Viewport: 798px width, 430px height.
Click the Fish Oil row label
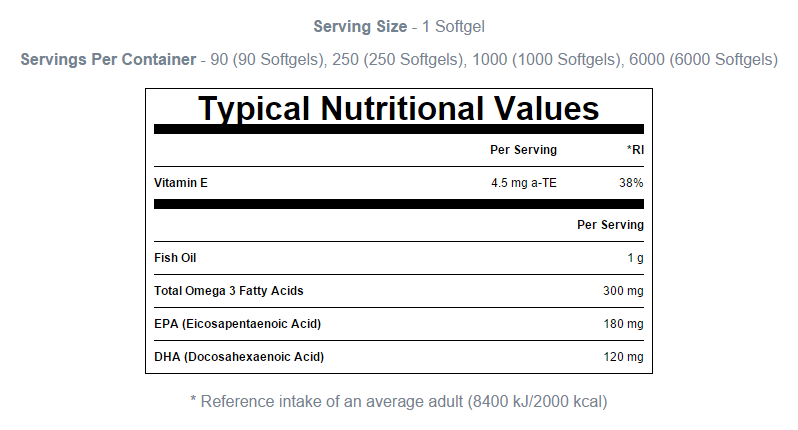175,258
